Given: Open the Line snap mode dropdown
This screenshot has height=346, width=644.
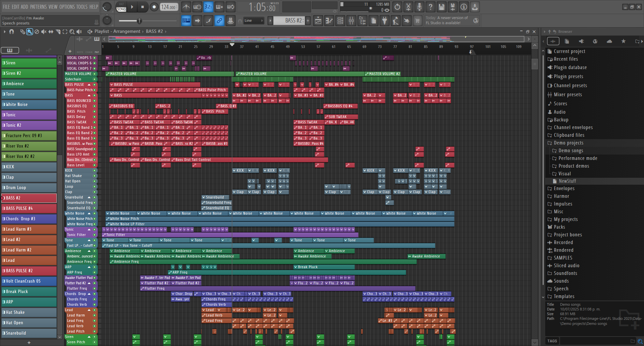Looking at the screenshot, I should (254, 21).
